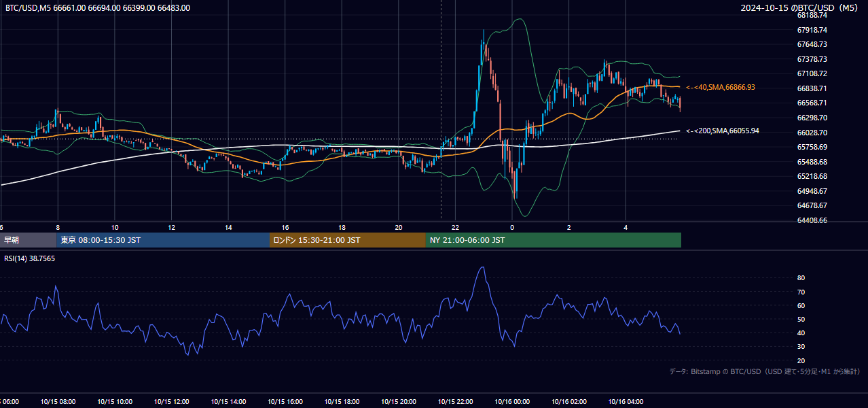Click the BTC/USD,M5 OHLC header text
The width and height of the screenshot is (868, 408).
[x=98, y=8]
